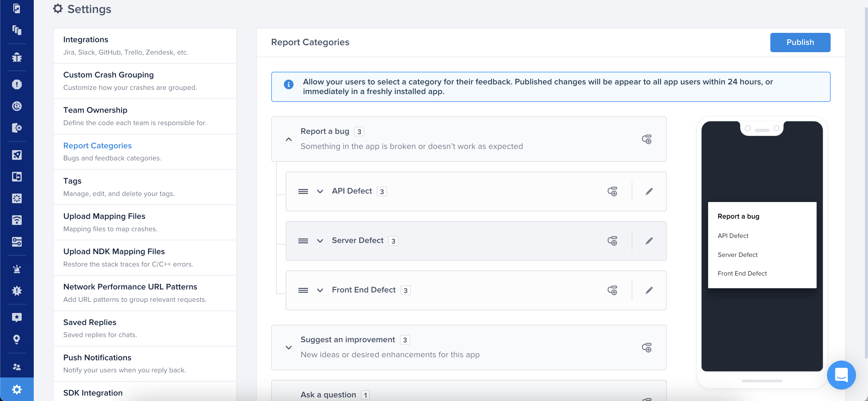Click add subcategory icon for API Defect
The width and height of the screenshot is (868, 401).
pos(612,191)
